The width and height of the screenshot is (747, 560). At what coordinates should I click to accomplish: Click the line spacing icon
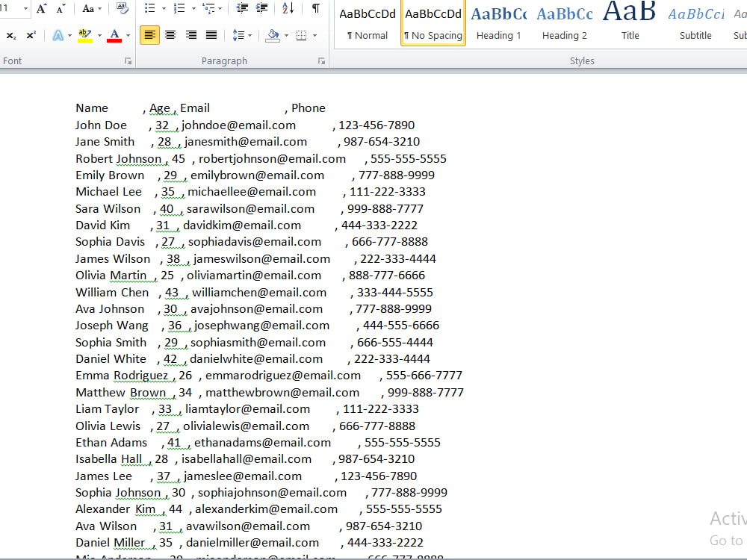[x=238, y=35]
